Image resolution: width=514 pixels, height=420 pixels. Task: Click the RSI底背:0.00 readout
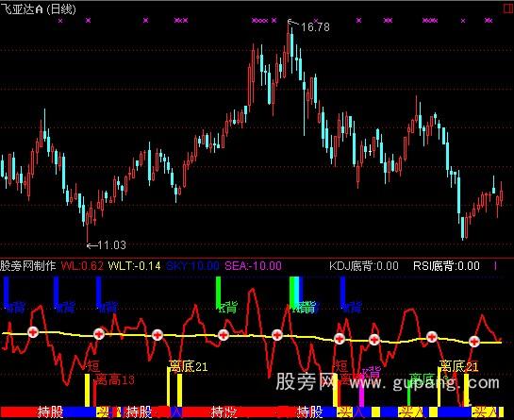[x=446, y=266]
